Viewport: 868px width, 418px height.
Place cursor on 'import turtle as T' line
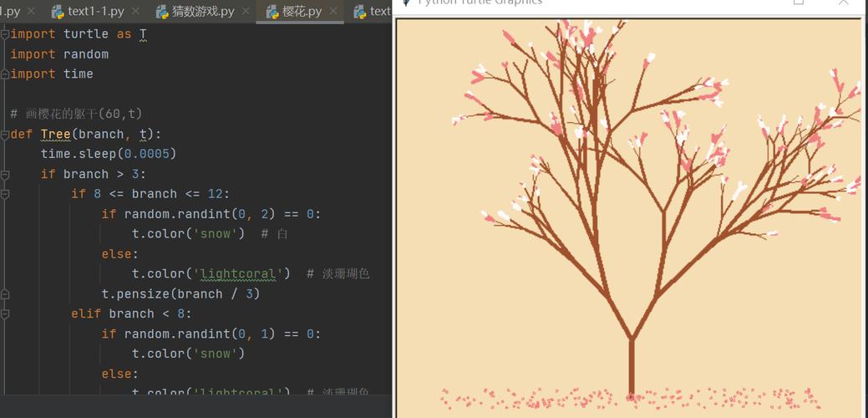click(x=78, y=34)
